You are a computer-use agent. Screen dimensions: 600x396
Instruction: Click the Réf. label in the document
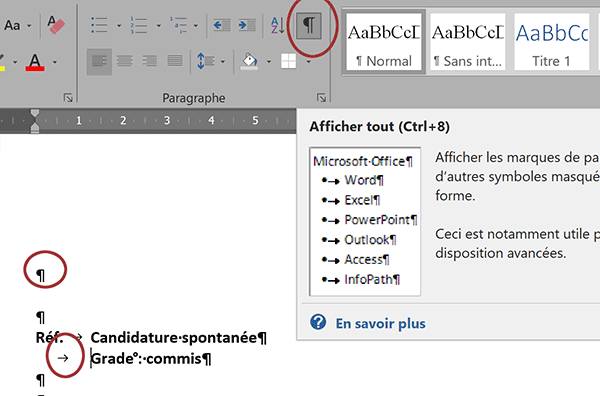pos(50,338)
